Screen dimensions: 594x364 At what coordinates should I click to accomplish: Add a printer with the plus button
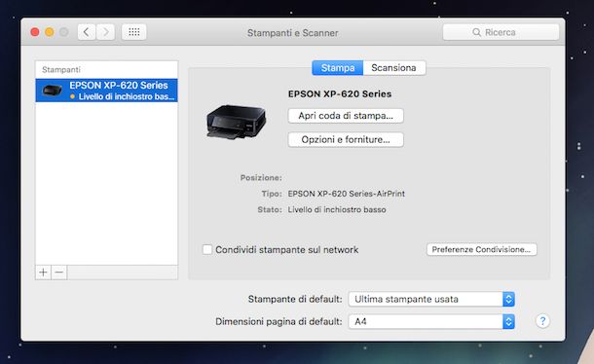43,273
